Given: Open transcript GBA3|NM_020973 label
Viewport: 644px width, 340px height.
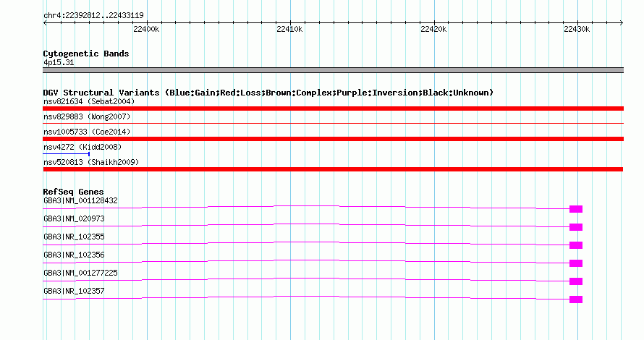Looking at the screenshot, I should [x=74, y=219].
